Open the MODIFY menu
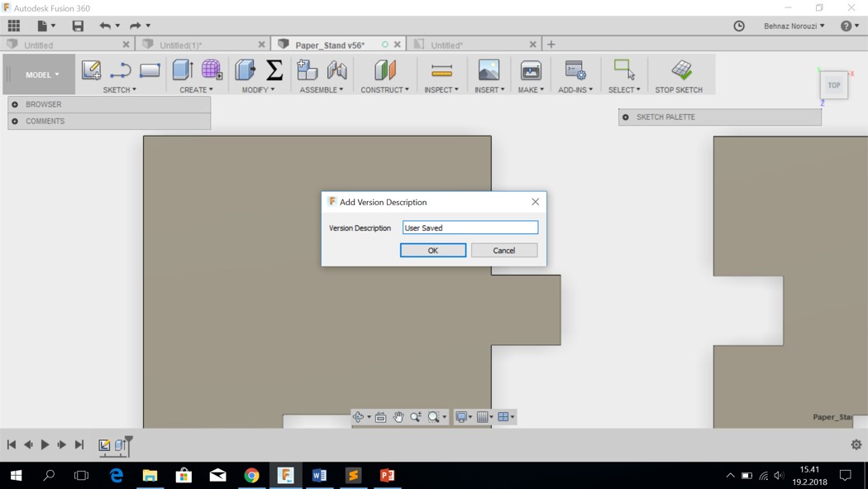 click(x=258, y=89)
